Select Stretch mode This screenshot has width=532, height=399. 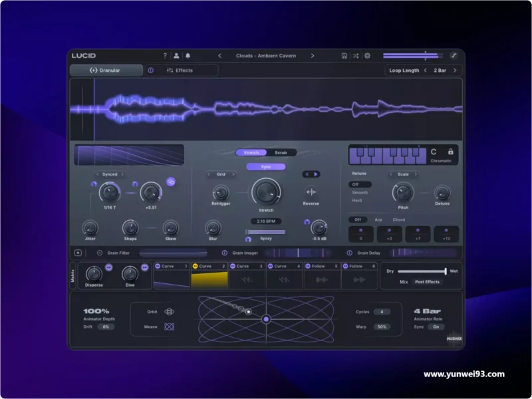pyautogui.click(x=251, y=153)
